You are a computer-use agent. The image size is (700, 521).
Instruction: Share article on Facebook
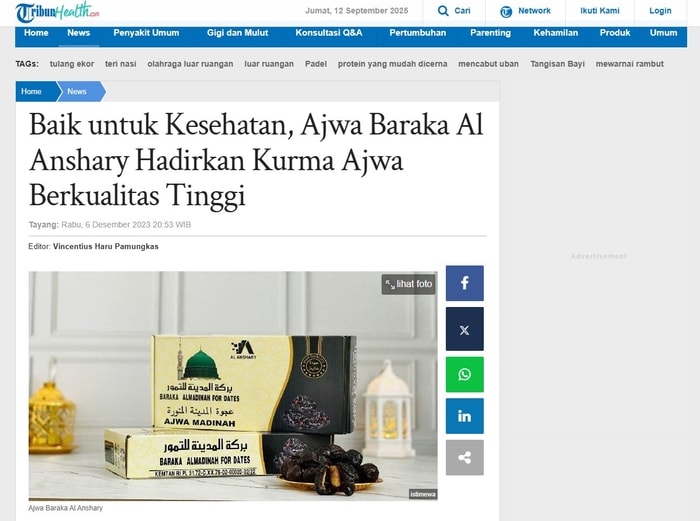pyautogui.click(x=464, y=283)
